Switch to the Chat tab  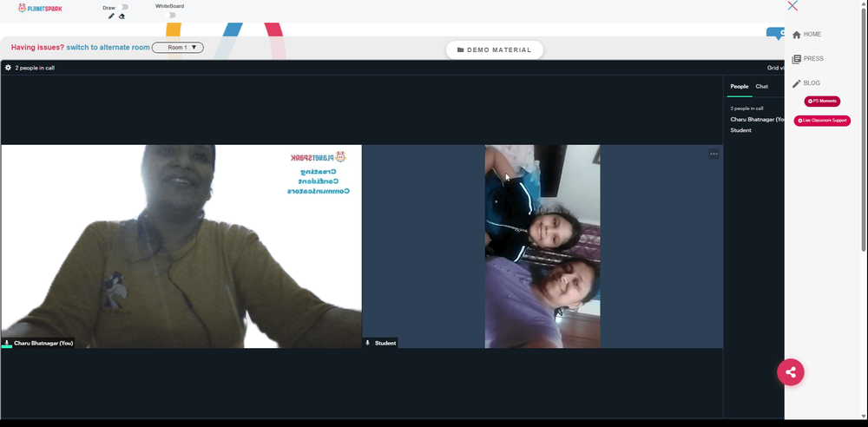762,87
